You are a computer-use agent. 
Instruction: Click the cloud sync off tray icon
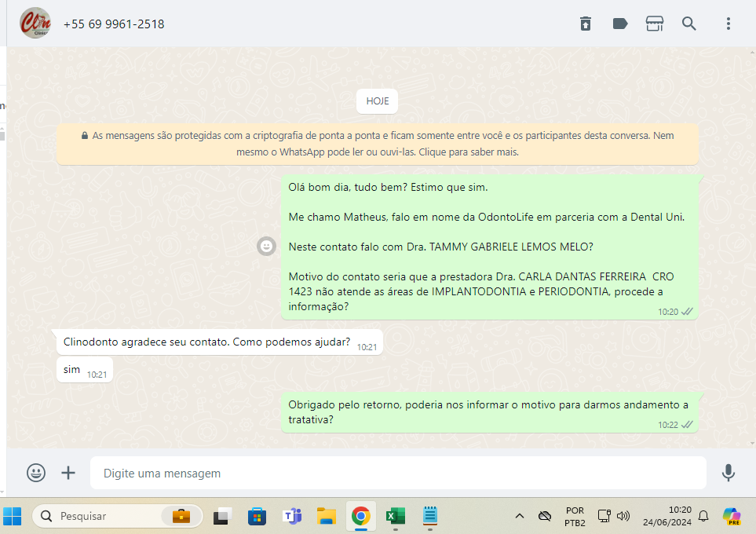pos(545,516)
